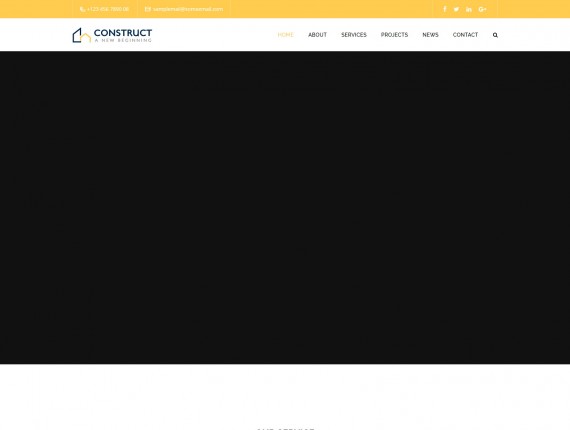Viewport: 570px width, 430px height.
Task: Click the phone number link
Action: point(108,9)
